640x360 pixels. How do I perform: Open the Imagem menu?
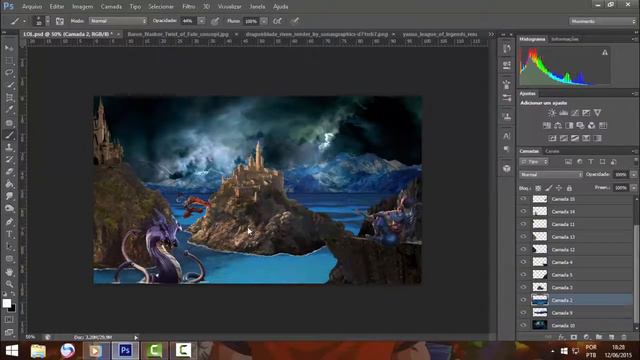click(x=82, y=7)
